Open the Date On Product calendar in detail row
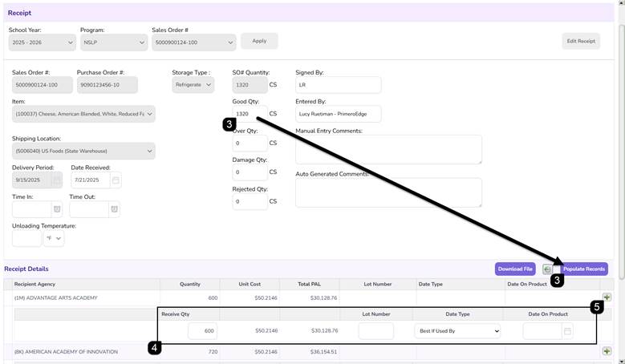Image resolution: width=625 pixels, height=364 pixels. click(567, 331)
